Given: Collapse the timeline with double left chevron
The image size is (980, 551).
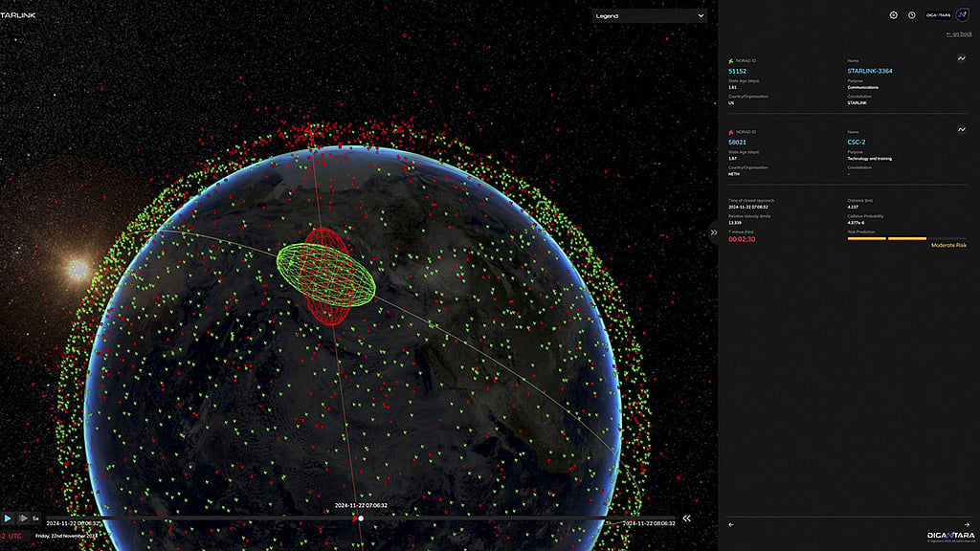Looking at the screenshot, I should coord(687,518).
